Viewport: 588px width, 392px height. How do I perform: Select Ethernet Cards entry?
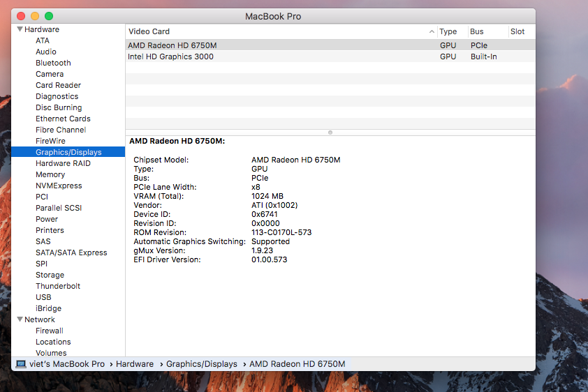(x=63, y=119)
